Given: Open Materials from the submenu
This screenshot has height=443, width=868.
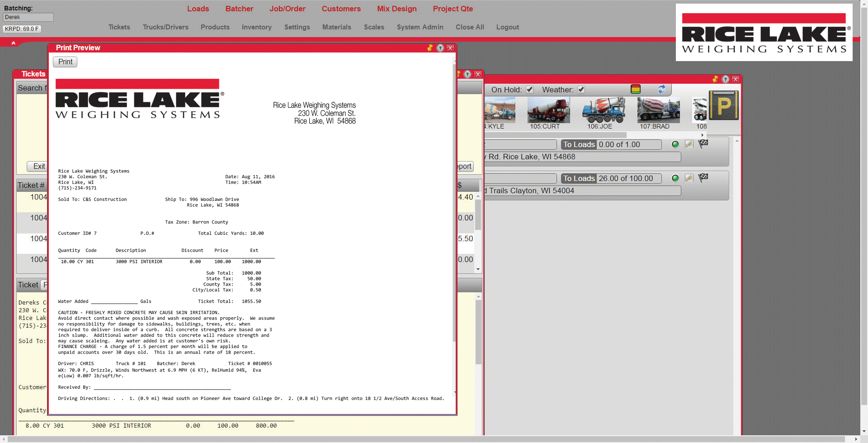Looking at the screenshot, I should coord(337,27).
